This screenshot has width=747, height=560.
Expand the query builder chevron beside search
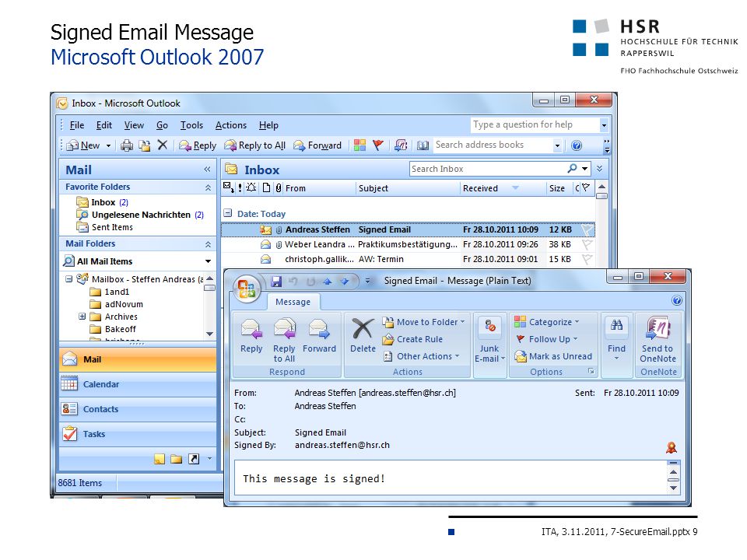point(600,169)
